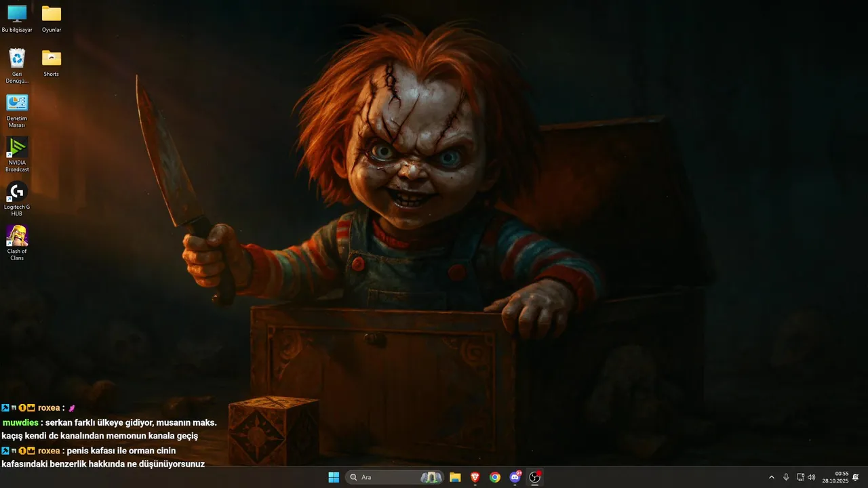Image resolution: width=868 pixels, height=488 pixels.
Task: Launch Clash of Clans shortcut
Action: [x=17, y=243]
